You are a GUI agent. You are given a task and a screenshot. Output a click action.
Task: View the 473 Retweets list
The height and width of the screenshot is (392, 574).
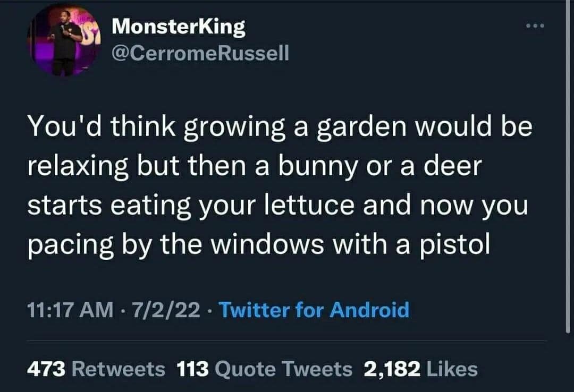pyautogui.click(x=96, y=368)
